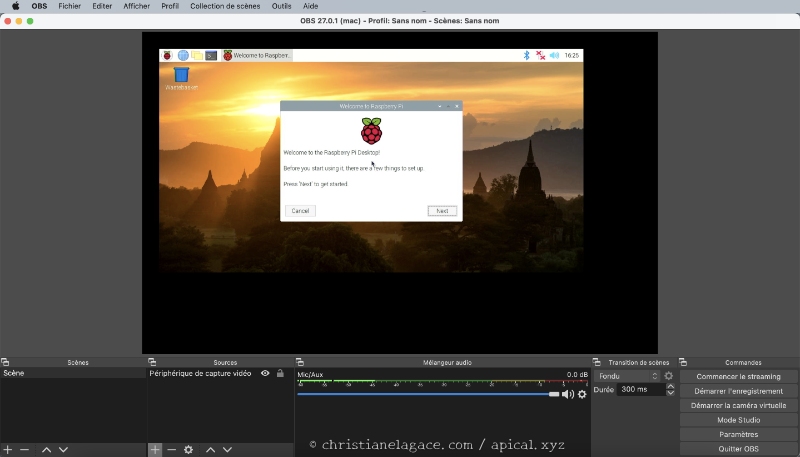The image size is (800, 457).
Task: Click the Raspberry Pi menu icon in preview
Action: (x=167, y=55)
